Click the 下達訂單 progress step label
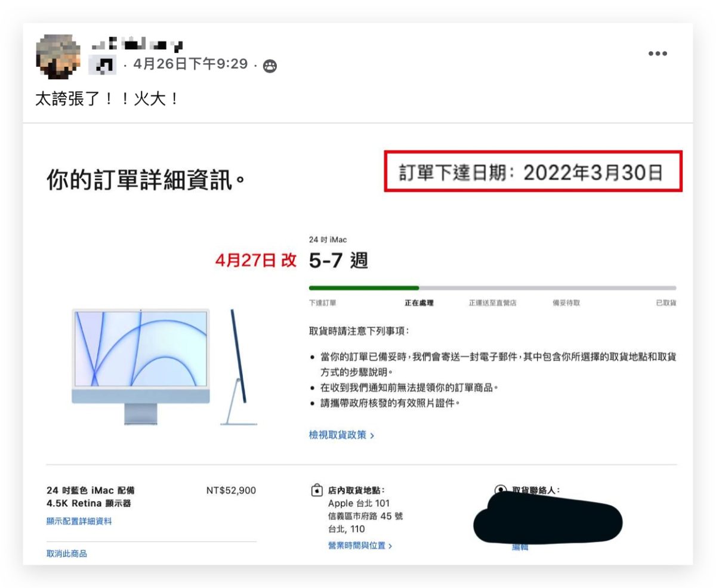716x588 pixels. (322, 303)
